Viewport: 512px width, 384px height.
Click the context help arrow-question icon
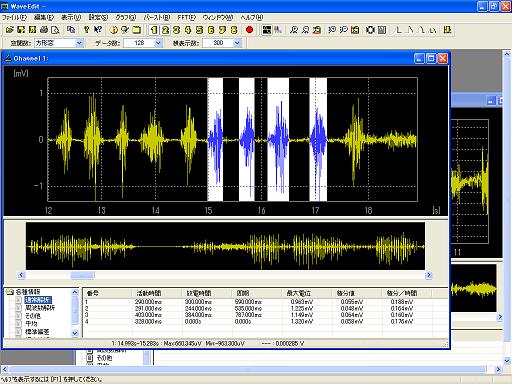[98, 30]
